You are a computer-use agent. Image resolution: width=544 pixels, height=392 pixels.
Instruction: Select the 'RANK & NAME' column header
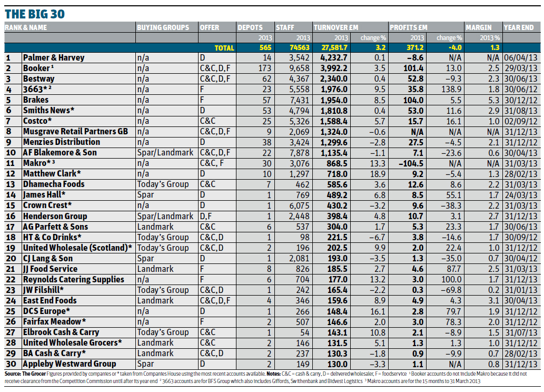click(x=26, y=27)
